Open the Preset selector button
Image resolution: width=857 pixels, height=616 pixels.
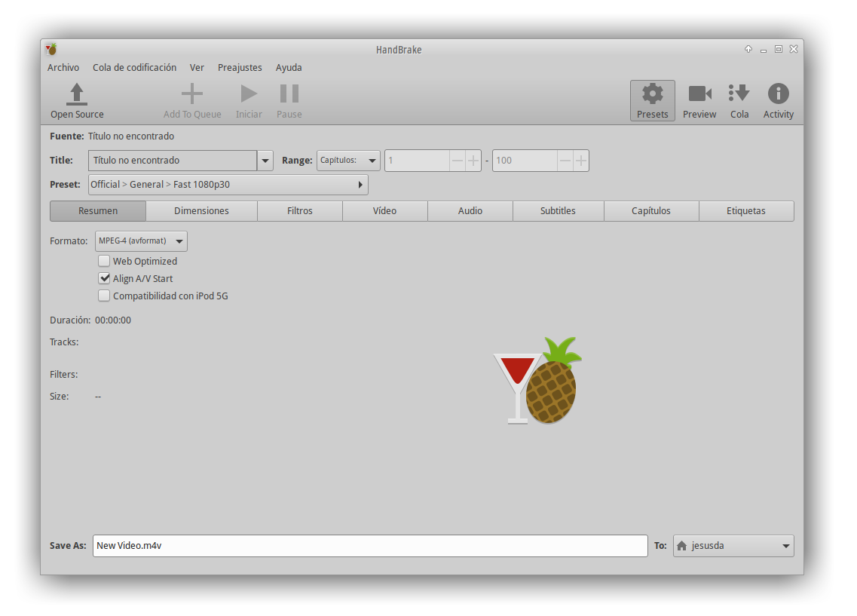pyautogui.click(x=228, y=185)
